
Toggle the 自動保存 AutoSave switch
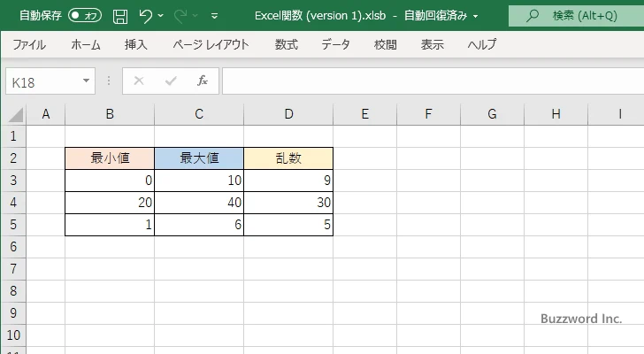(x=85, y=16)
